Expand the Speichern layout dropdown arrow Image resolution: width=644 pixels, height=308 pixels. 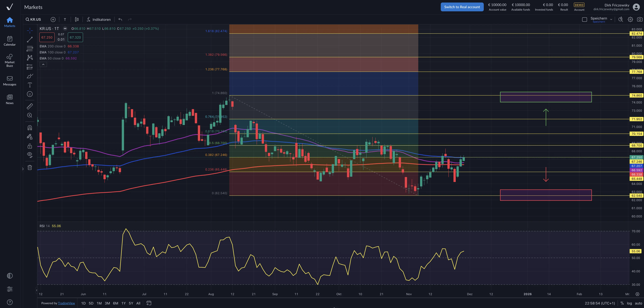611,20
